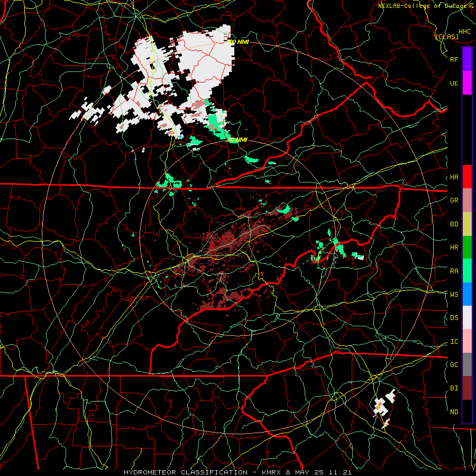Click the RF legend label
The height and width of the screenshot is (476, 476).
[x=454, y=59]
